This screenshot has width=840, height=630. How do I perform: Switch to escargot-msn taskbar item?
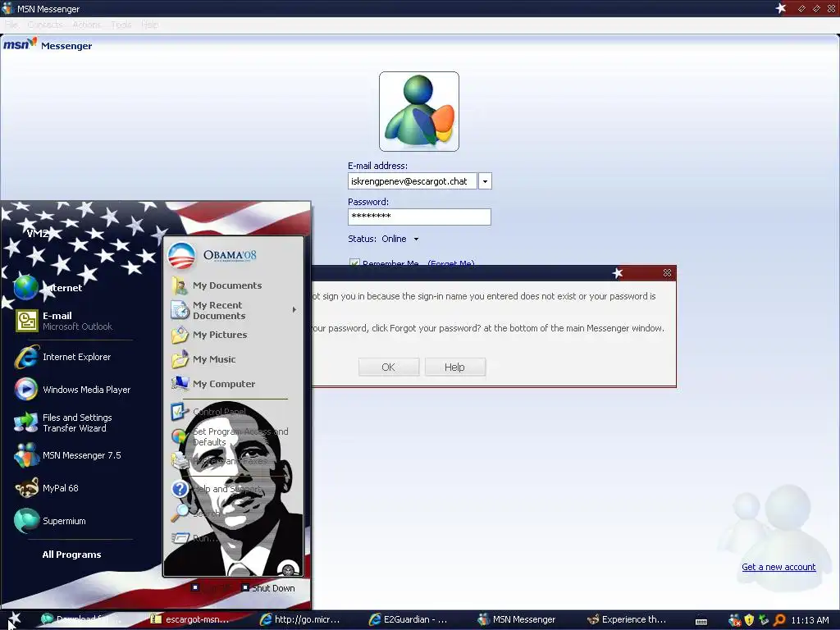pos(191,619)
